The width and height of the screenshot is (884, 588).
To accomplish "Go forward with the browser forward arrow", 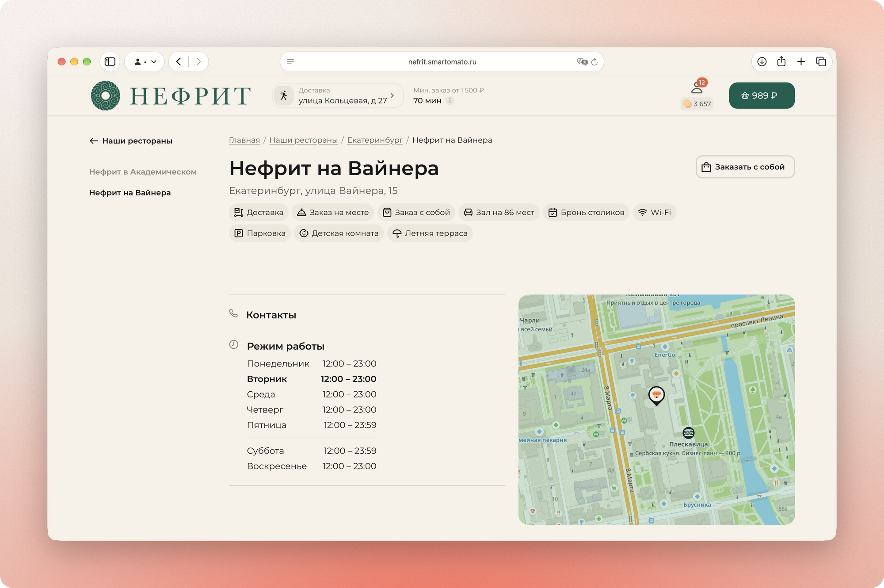I will (198, 61).
